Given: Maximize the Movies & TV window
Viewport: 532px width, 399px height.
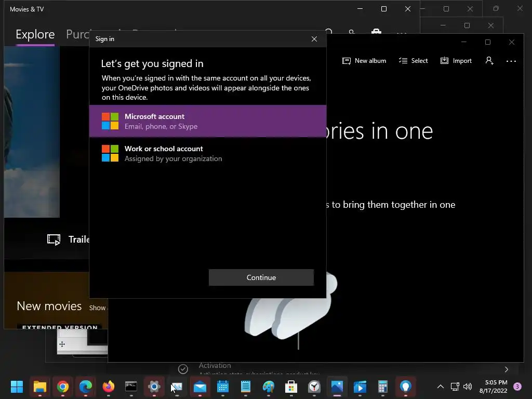Looking at the screenshot, I should click(384, 9).
